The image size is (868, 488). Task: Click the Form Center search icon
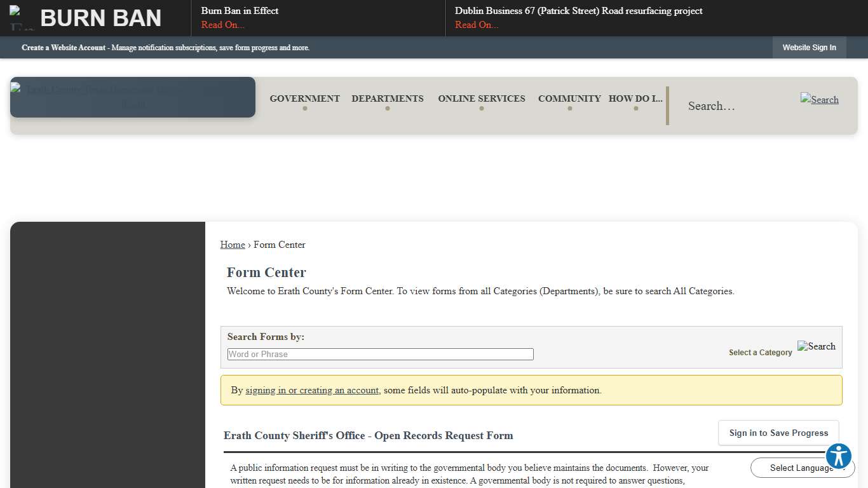(816, 346)
